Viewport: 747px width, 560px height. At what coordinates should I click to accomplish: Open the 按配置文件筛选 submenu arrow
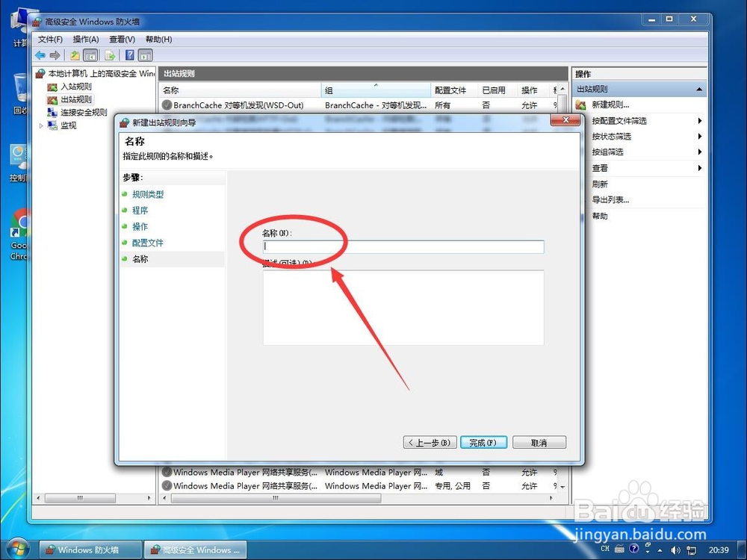pos(699,120)
